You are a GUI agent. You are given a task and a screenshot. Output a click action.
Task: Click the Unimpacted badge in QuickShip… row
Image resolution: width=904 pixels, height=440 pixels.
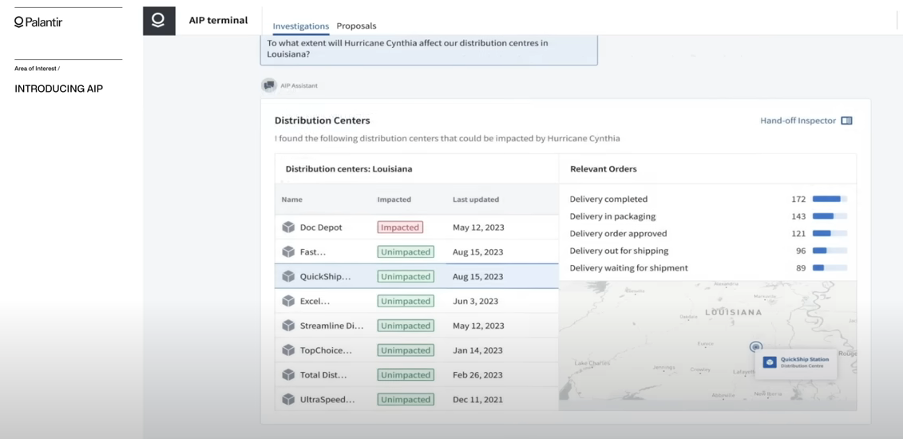(x=406, y=277)
